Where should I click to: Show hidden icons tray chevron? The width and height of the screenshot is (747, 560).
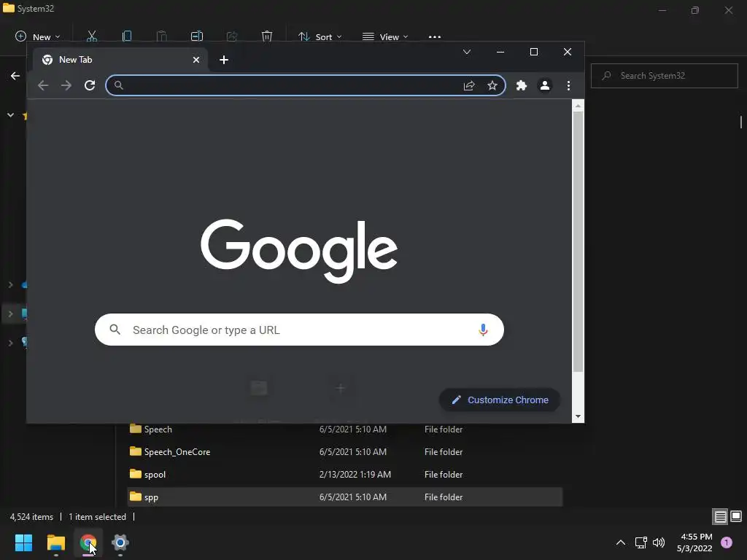coord(620,542)
